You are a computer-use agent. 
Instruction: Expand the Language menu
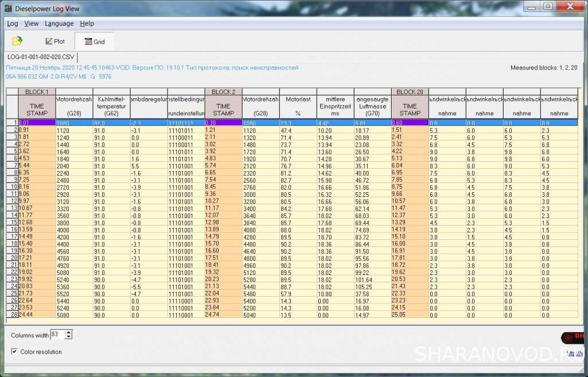[x=59, y=24]
